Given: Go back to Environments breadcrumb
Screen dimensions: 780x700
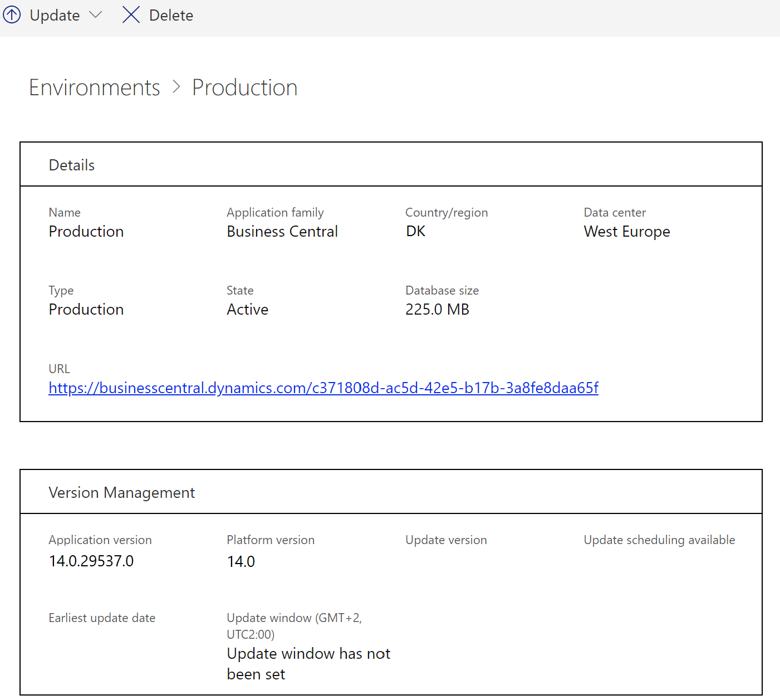Looking at the screenshot, I should (95, 87).
